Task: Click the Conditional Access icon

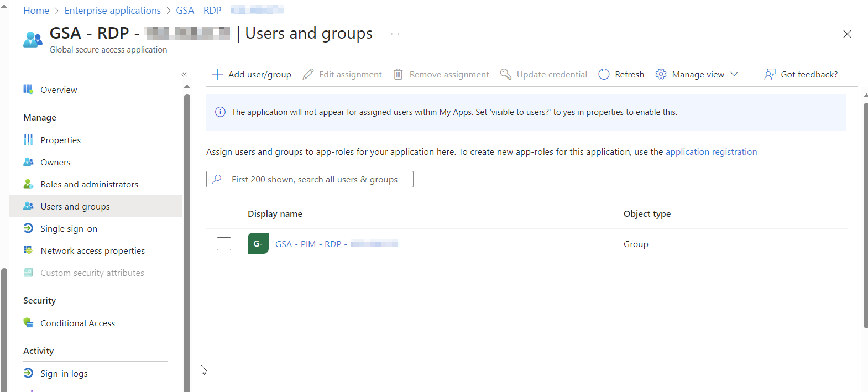Action: [28, 323]
